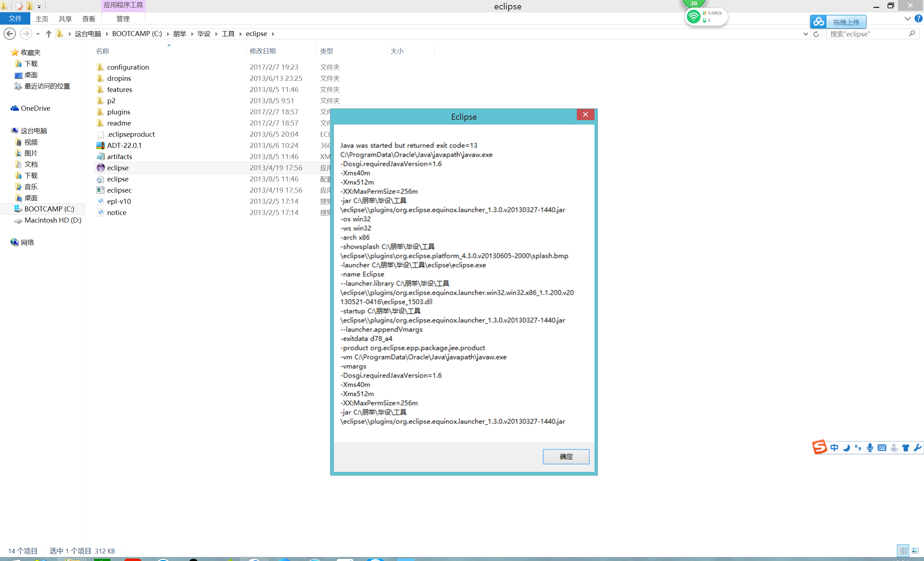
Task: Open the address bar history dropdown
Action: tap(805, 34)
